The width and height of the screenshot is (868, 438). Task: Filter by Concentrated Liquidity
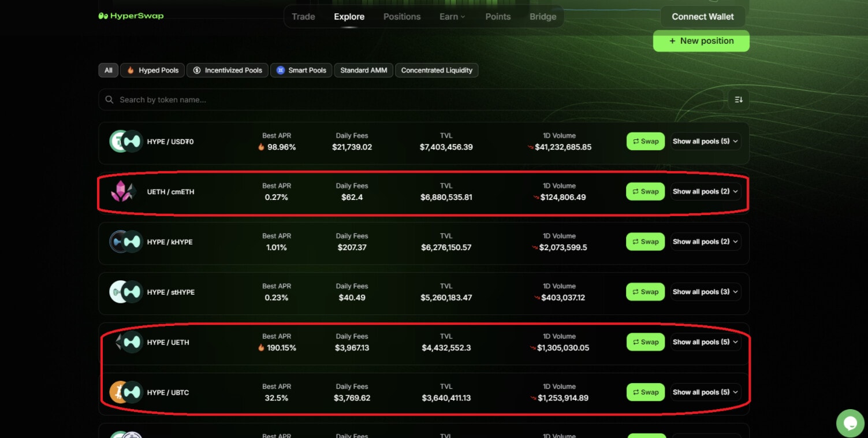tap(437, 70)
